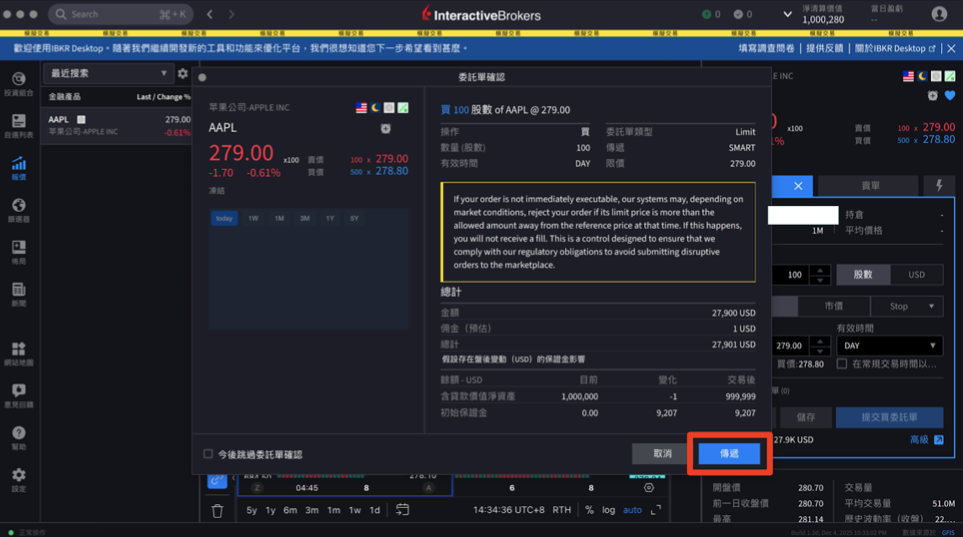This screenshot has height=537, width=963.
Task: Open the DAY 有效時間 dropdown
Action: 889,345
